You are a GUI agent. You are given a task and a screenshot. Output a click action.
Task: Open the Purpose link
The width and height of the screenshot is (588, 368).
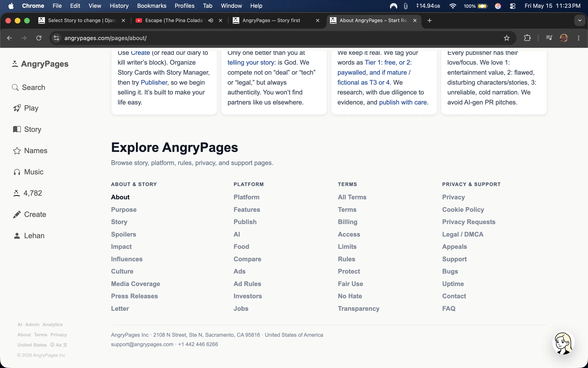point(124,210)
